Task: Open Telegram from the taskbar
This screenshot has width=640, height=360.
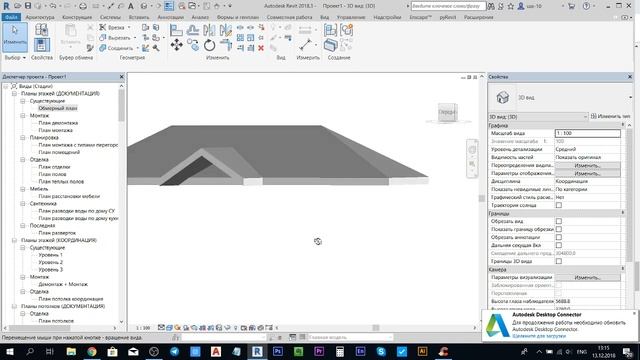Action: (174, 351)
